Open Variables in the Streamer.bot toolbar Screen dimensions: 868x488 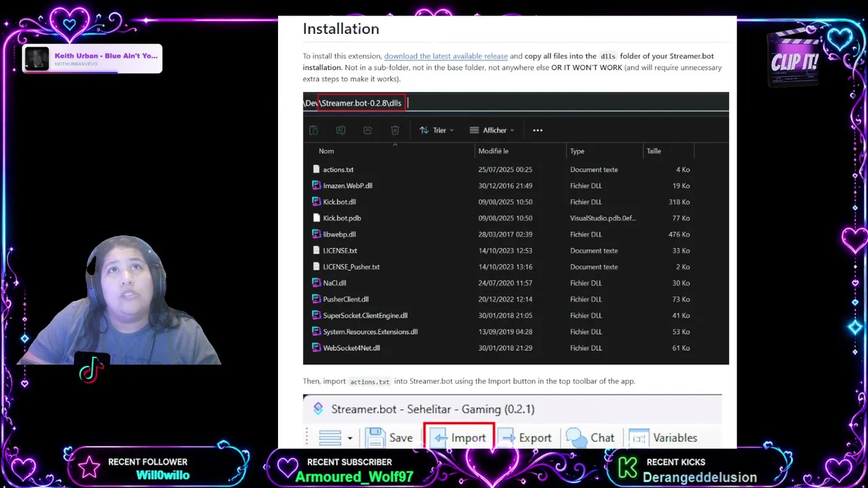coord(664,438)
